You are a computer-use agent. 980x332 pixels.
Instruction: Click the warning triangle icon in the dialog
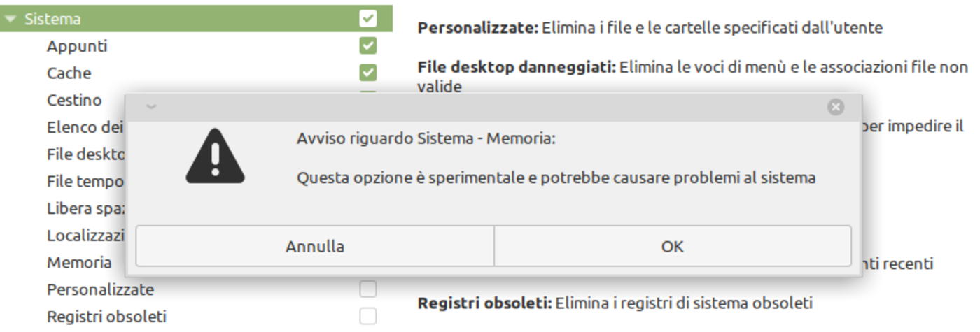tap(215, 157)
